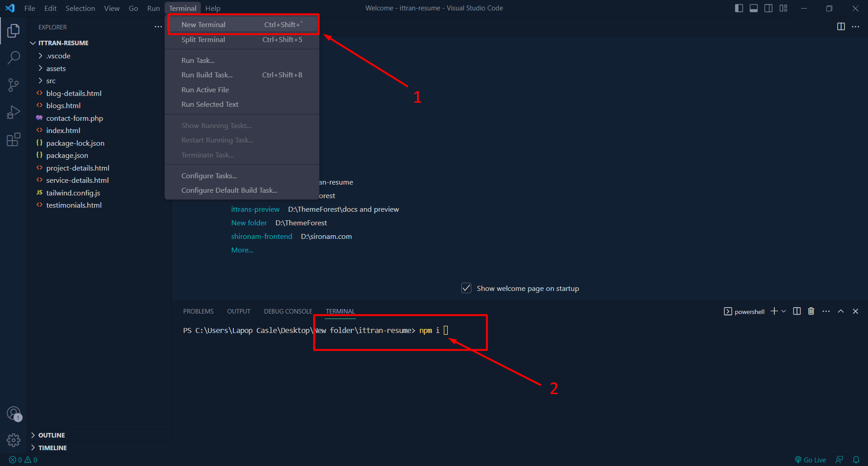Select Run Task... menu entry

(242, 61)
